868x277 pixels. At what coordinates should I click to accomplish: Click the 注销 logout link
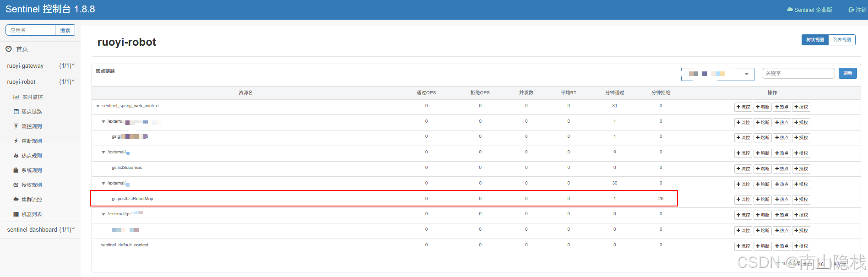857,10
